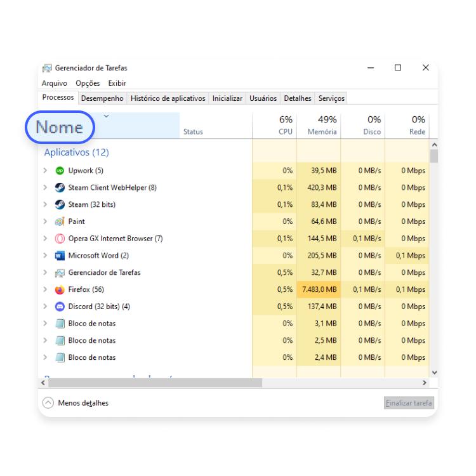Click the Steam (32 bits) icon
This screenshot has width=476, height=476.
(60, 204)
